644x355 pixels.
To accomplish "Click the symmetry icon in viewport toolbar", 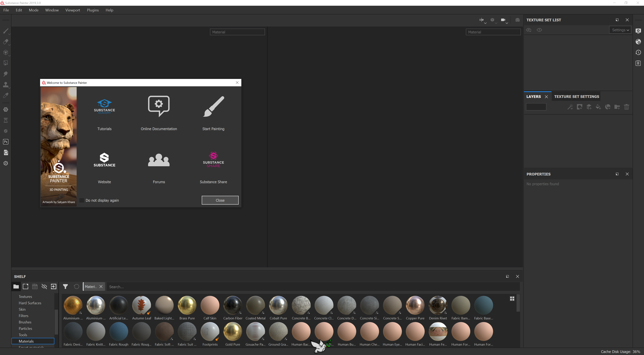I will [481, 20].
